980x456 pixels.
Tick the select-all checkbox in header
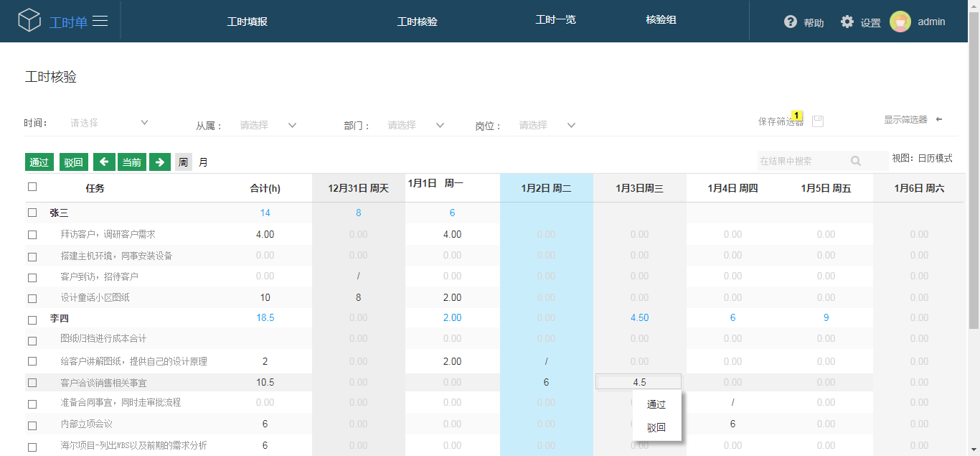32,187
